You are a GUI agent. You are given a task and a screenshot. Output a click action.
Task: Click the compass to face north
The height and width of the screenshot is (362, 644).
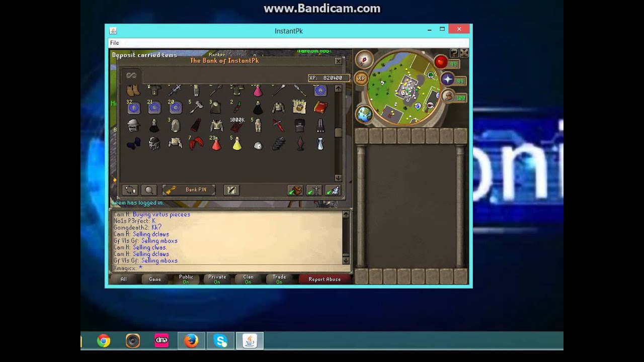364,59
